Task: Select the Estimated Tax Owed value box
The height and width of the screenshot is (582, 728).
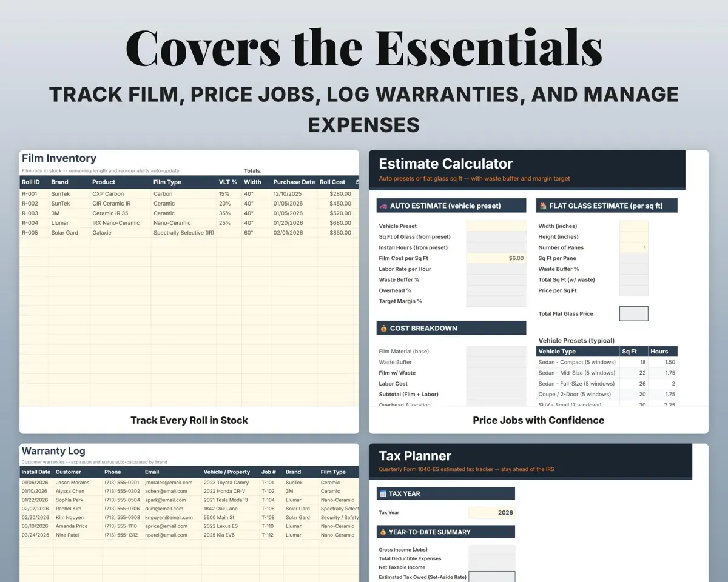Action: click(492, 577)
